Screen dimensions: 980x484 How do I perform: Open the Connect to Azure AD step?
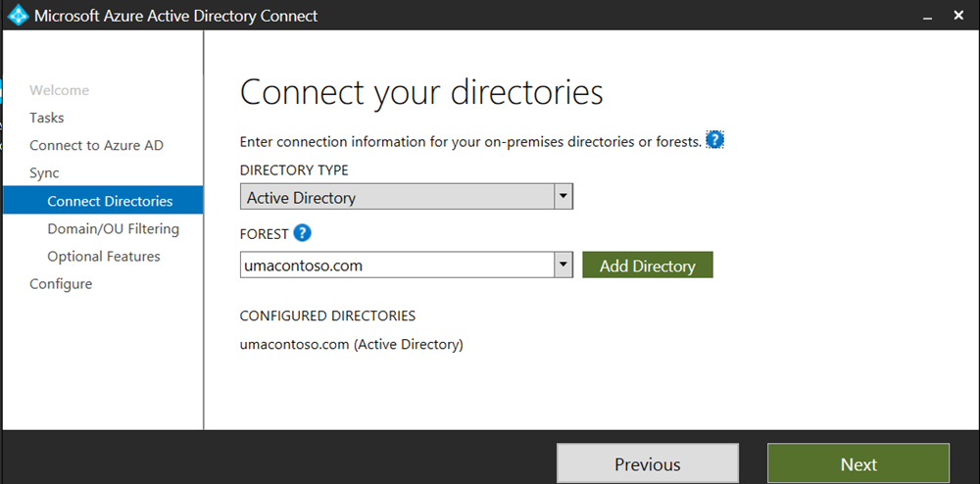tap(96, 145)
